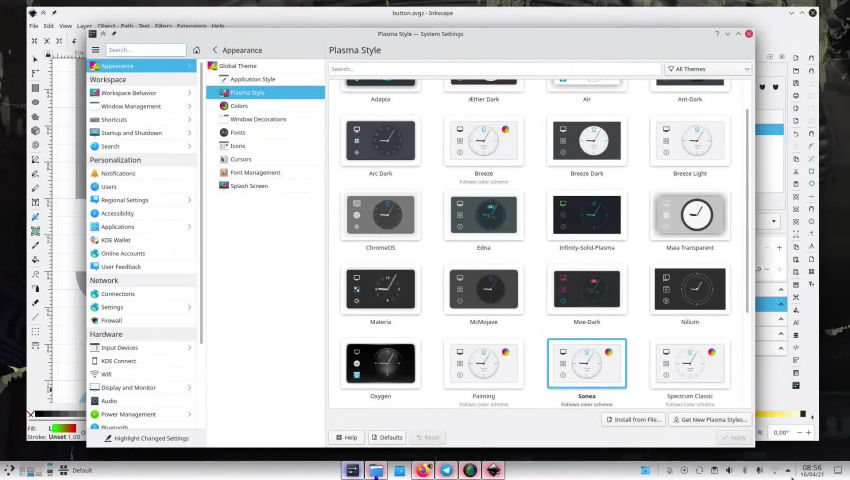
Task: Expand Regional Settings category
Action: point(143,200)
